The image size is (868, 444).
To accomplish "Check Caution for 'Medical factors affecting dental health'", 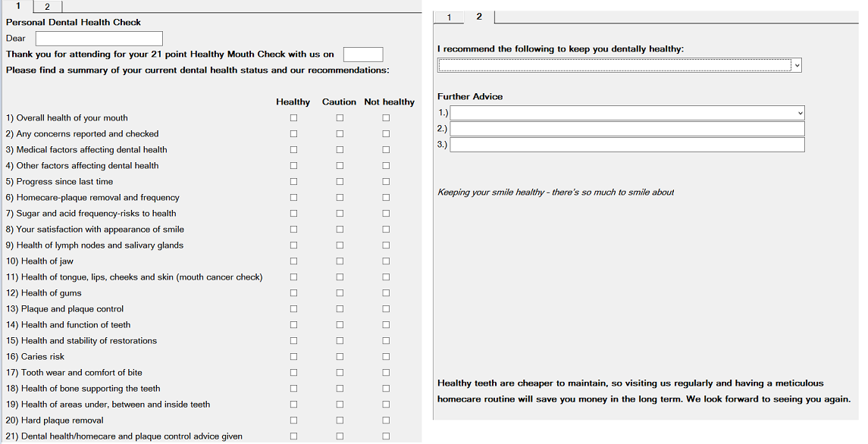I will coord(340,149).
